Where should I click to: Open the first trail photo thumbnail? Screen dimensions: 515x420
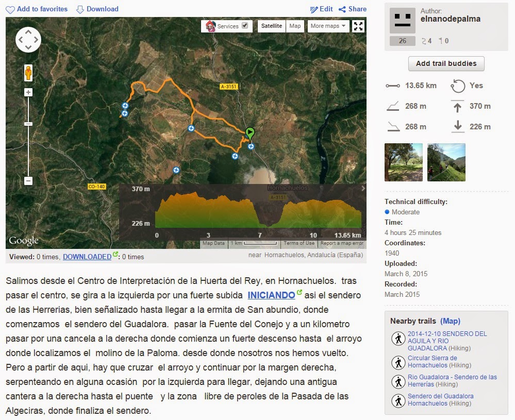pos(403,162)
